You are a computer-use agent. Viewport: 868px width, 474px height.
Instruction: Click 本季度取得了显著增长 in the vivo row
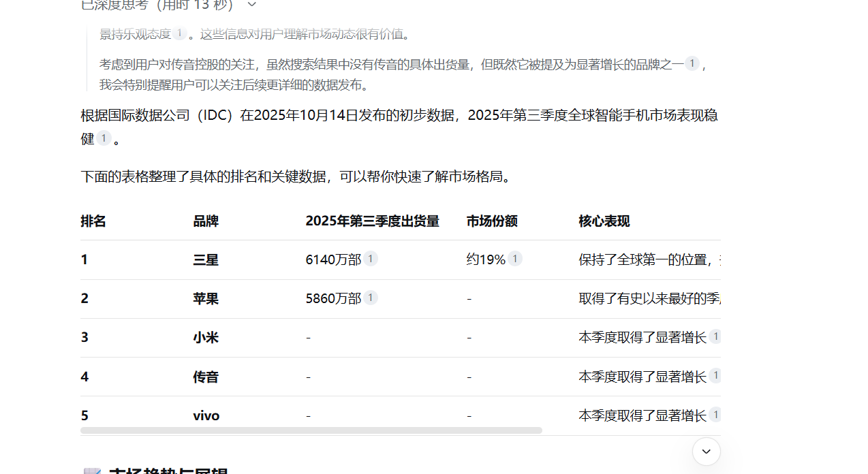pyautogui.click(x=642, y=415)
